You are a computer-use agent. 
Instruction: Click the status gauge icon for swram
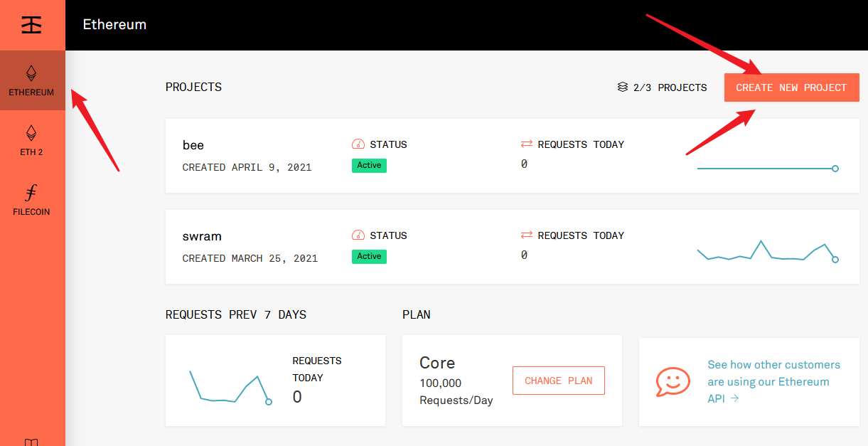358,235
